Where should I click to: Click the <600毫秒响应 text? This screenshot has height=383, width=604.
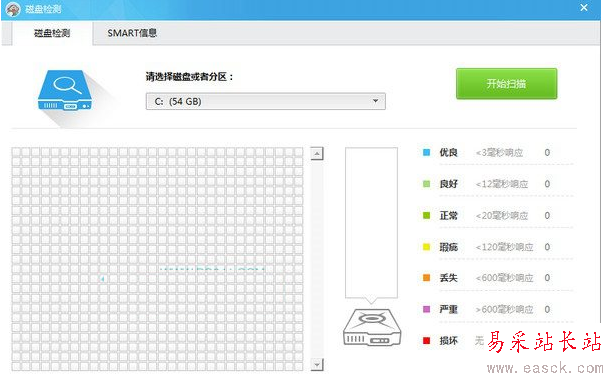tap(505, 278)
